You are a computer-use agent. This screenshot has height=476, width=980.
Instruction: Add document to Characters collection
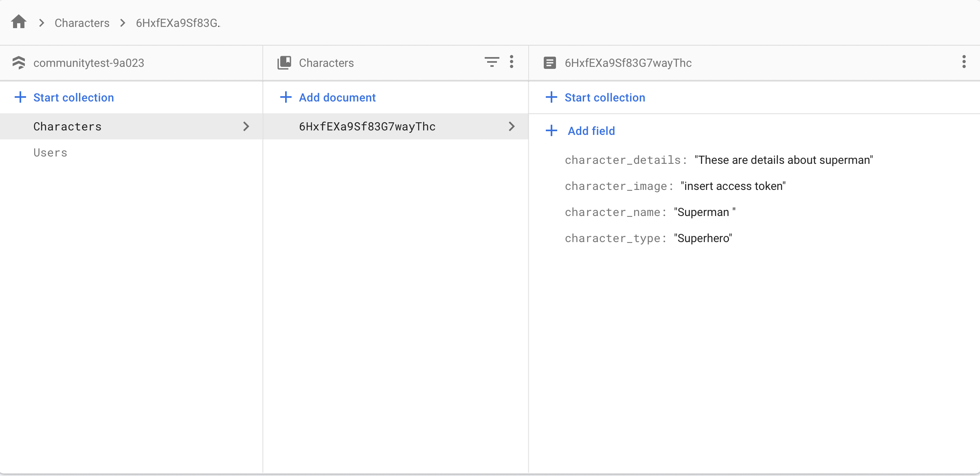pyautogui.click(x=337, y=97)
